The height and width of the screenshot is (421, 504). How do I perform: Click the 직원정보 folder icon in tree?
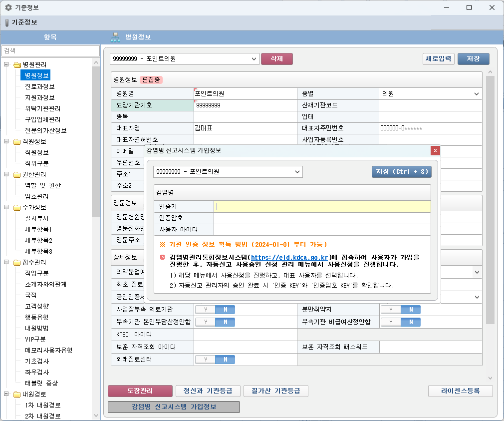pos(17,141)
